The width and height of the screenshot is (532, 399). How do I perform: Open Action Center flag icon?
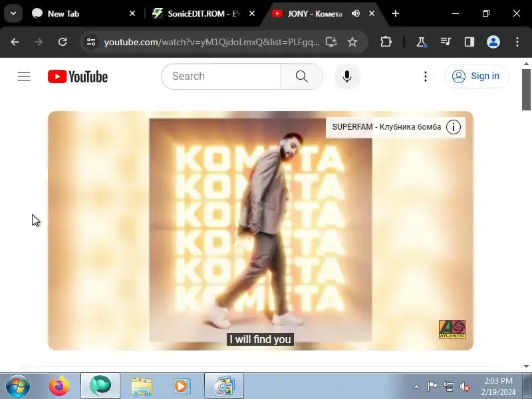click(x=432, y=386)
